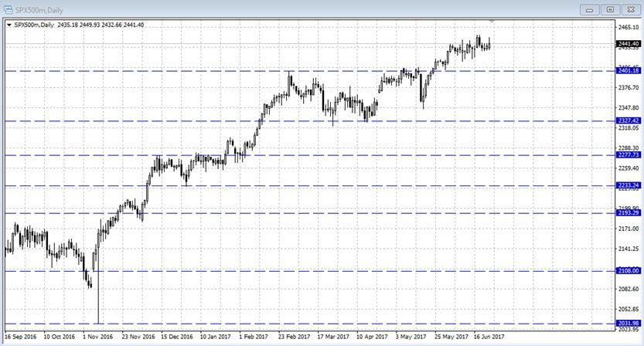Image resolution: width=644 pixels, height=346 pixels.
Task: Restore the SPX500m chart window size
Action: click(610, 8)
